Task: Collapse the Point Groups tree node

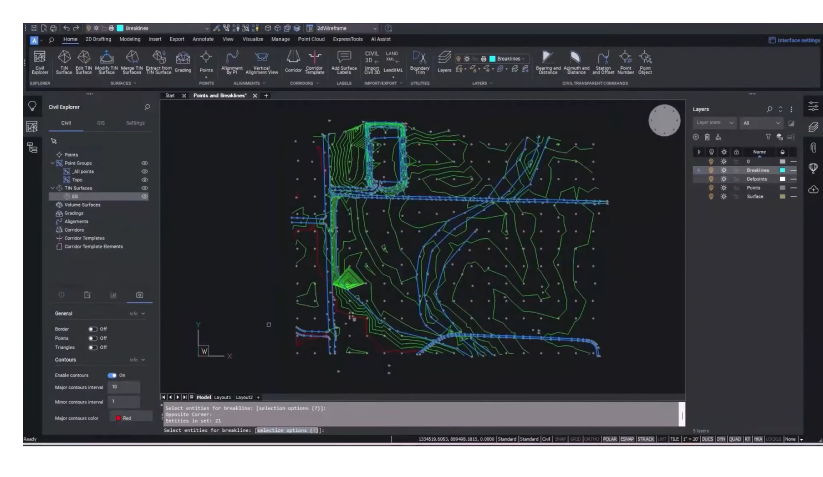Action: (x=52, y=163)
